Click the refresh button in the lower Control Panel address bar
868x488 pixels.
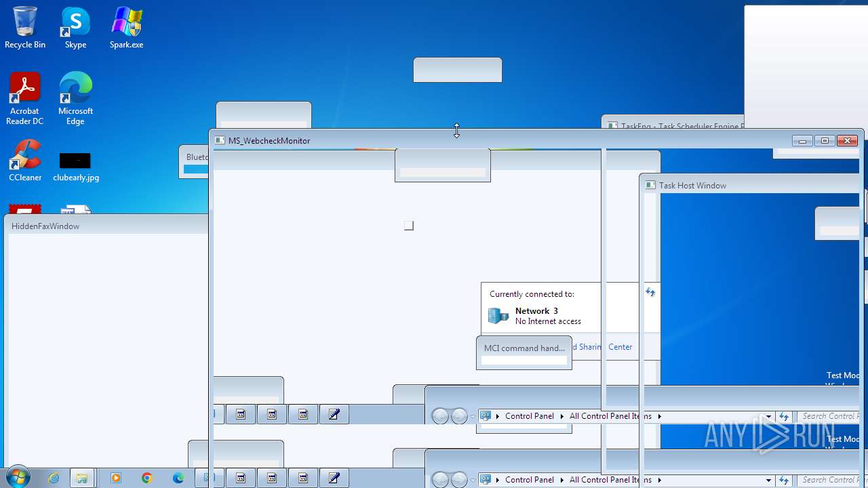784,480
